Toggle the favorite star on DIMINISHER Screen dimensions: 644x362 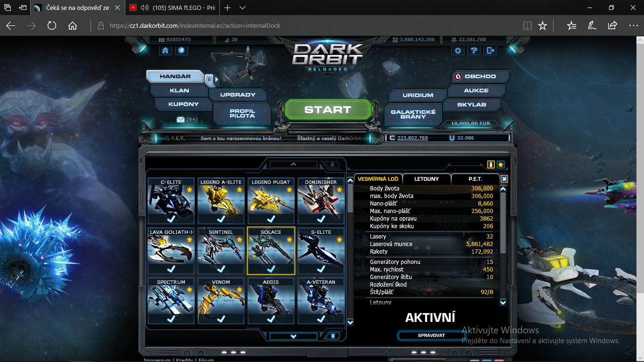point(339,189)
